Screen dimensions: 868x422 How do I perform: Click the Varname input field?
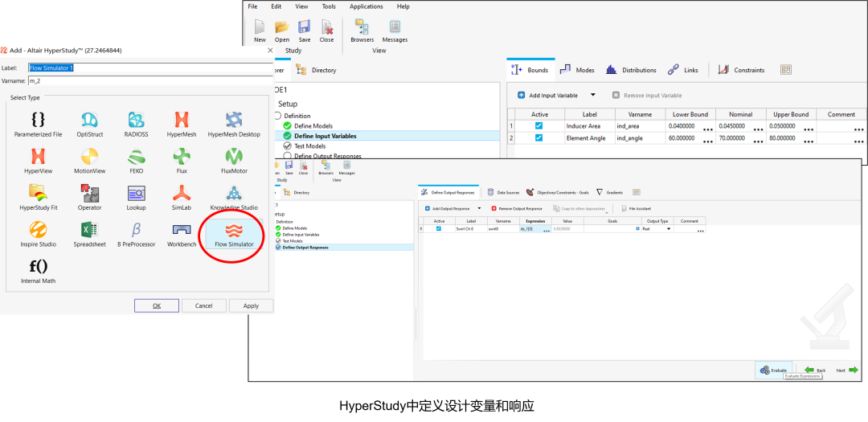click(x=150, y=81)
